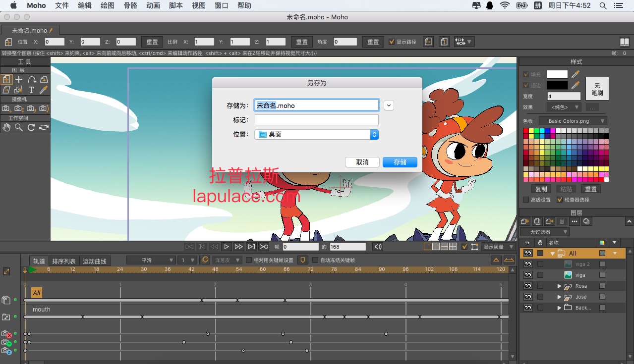
Task: Choose the Hand pan workspace tool
Action: 6,127
